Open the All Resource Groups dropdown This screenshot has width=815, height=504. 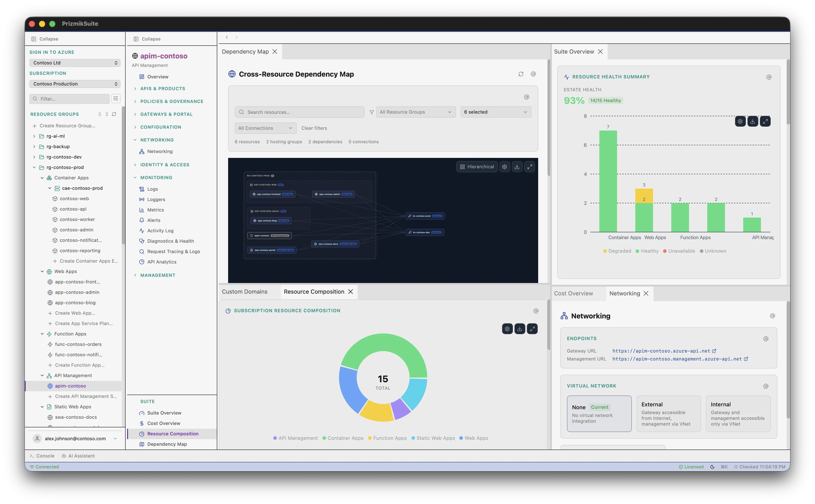(x=416, y=112)
